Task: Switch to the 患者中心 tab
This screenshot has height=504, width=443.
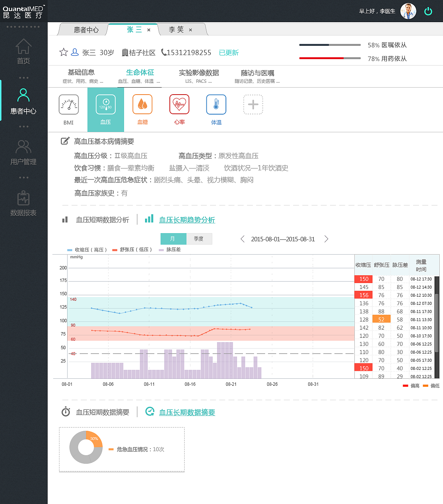Action: [x=86, y=30]
